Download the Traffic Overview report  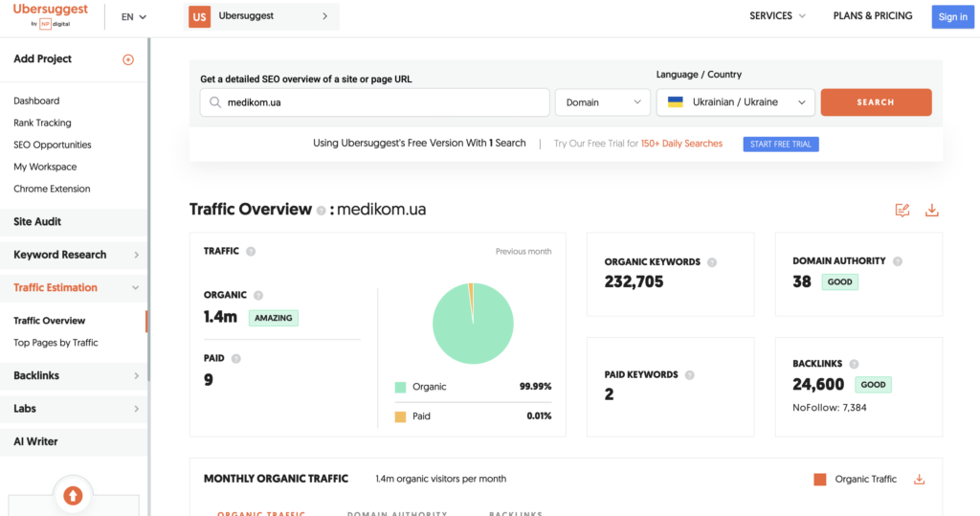pos(932,211)
